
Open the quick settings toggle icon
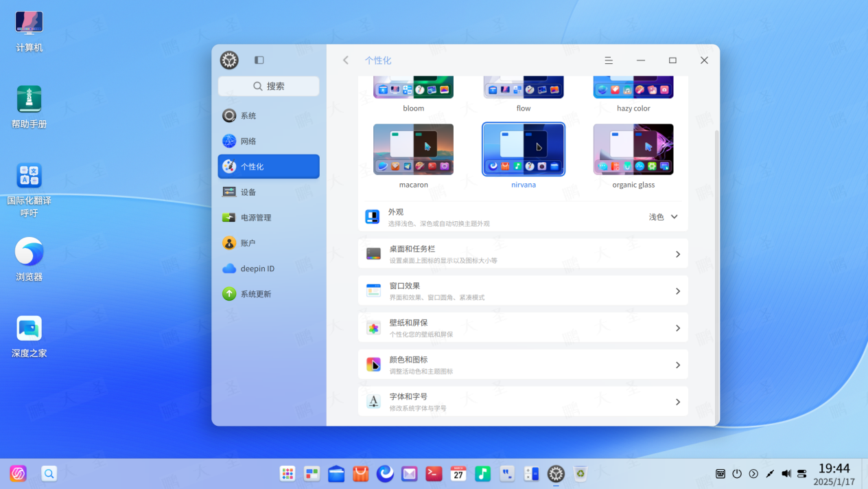802,474
